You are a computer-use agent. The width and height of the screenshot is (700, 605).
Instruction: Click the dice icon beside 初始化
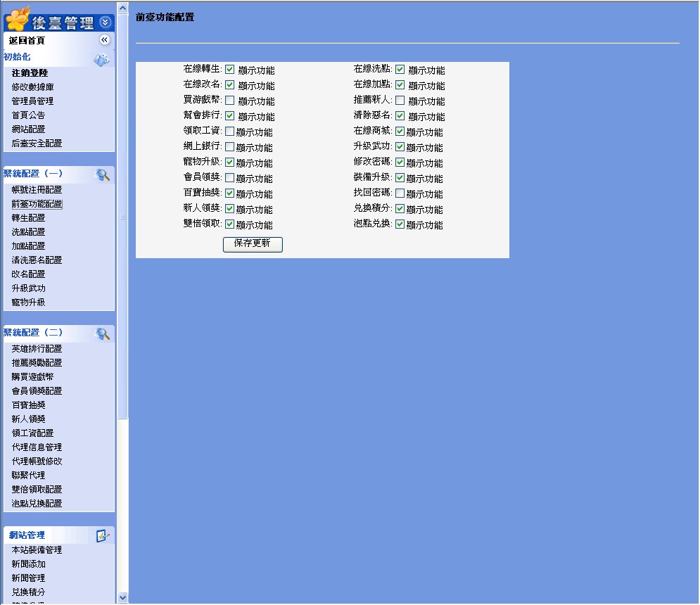[x=102, y=60]
